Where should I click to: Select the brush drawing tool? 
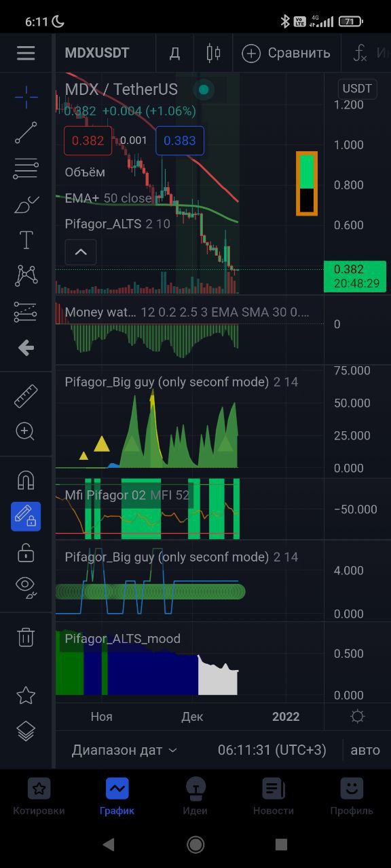(26, 204)
